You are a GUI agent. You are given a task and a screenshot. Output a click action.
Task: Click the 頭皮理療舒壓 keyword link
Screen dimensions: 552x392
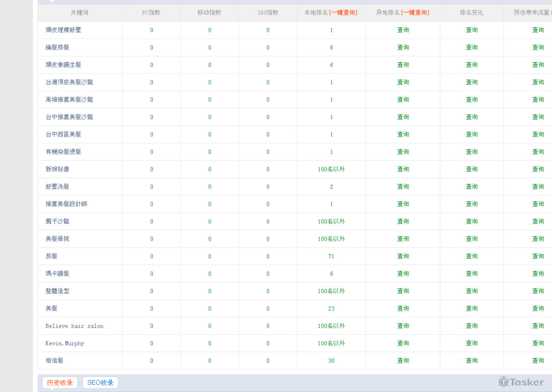coord(63,30)
